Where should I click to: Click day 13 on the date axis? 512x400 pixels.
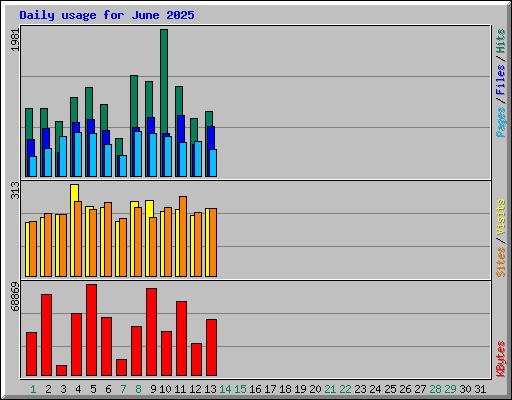tap(210, 389)
